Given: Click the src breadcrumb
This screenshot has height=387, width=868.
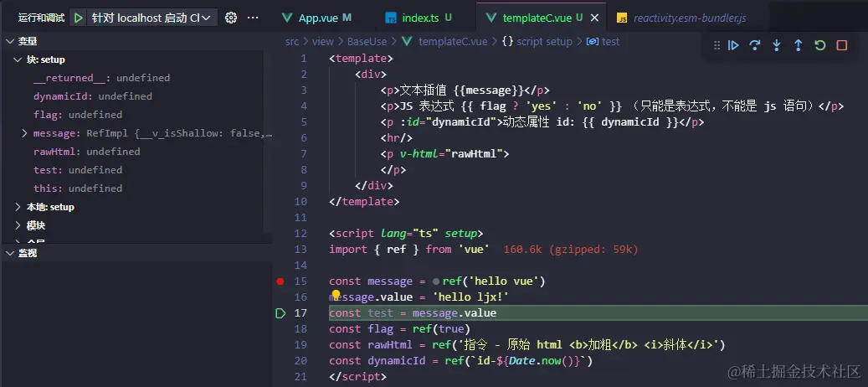Looking at the screenshot, I should click(x=292, y=42).
